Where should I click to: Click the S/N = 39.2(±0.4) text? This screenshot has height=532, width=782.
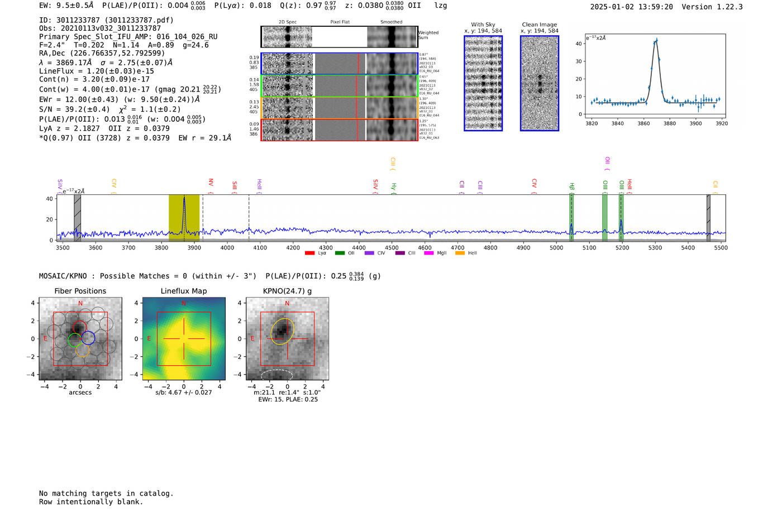(74, 109)
